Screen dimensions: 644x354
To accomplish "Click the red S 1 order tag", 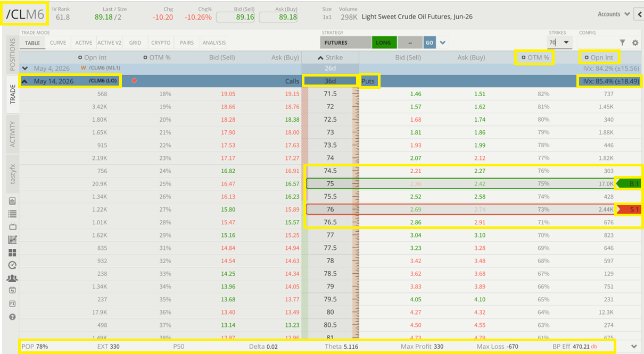I will click(629, 209).
